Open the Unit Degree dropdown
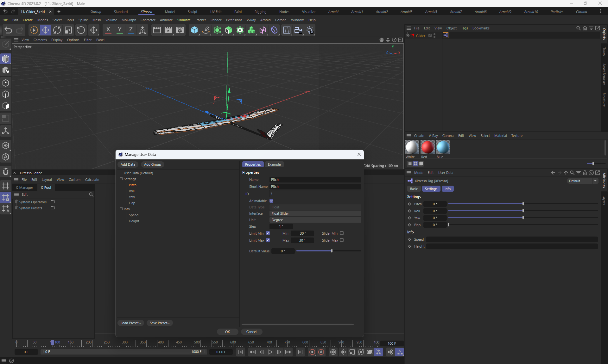Screen dimensions: 608x364 pos(315,220)
